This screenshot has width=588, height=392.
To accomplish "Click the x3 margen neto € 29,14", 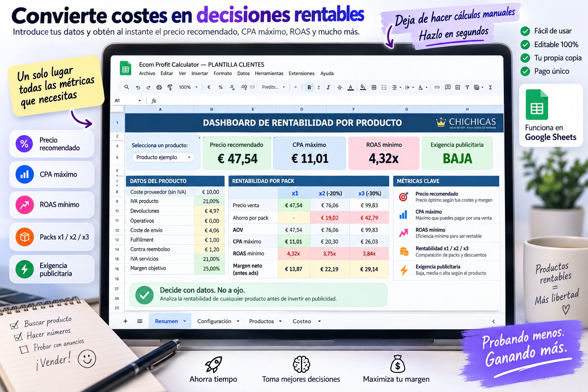I will (369, 269).
